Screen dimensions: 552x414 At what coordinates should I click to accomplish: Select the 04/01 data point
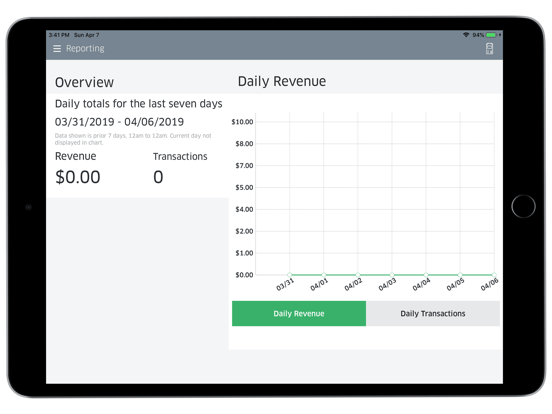324,275
